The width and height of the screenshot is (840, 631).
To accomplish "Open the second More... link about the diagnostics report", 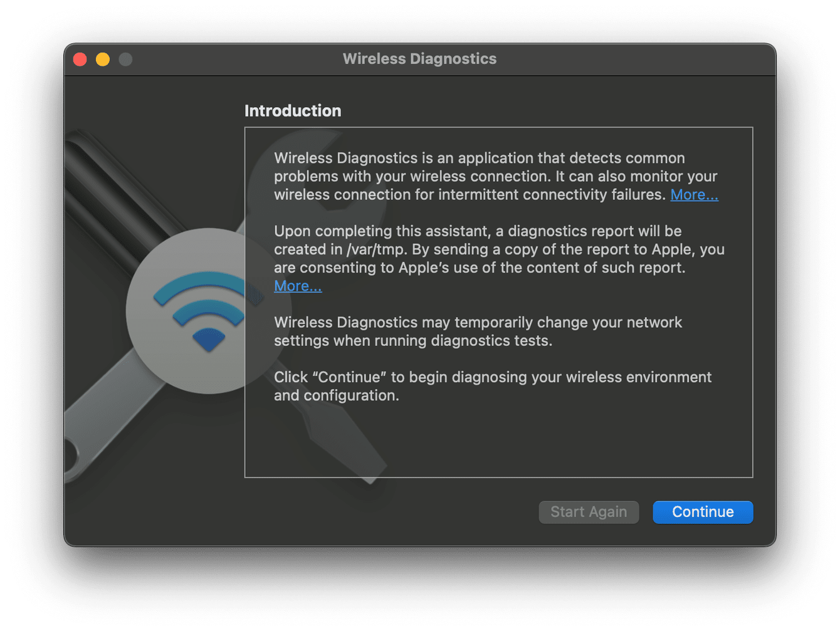I will 298,286.
